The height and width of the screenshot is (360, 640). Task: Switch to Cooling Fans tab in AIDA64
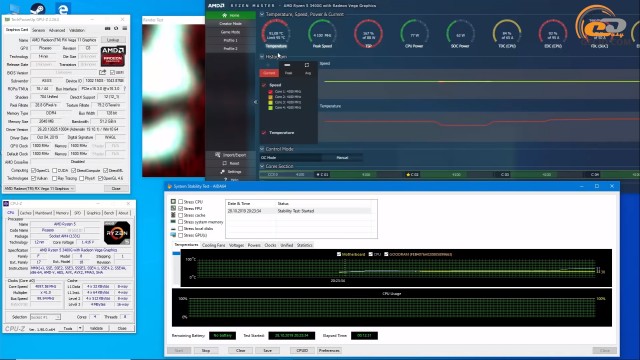[213, 245]
